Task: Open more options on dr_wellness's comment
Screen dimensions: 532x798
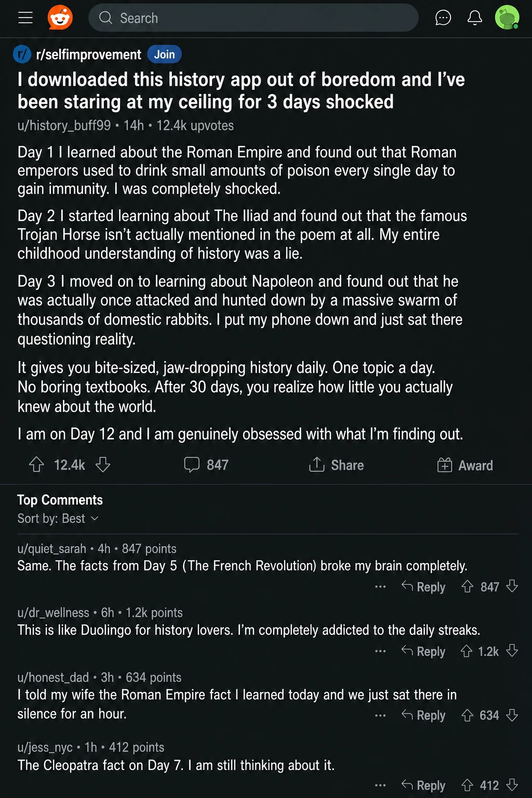Action: pyautogui.click(x=380, y=651)
